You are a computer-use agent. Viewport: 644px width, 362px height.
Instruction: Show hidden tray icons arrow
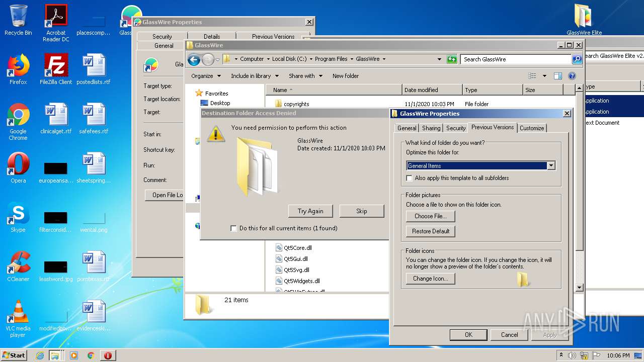tap(561, 355)
